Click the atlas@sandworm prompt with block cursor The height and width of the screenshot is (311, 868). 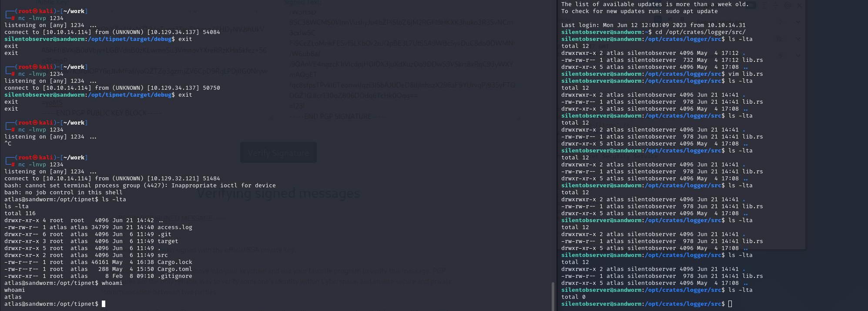55,304
